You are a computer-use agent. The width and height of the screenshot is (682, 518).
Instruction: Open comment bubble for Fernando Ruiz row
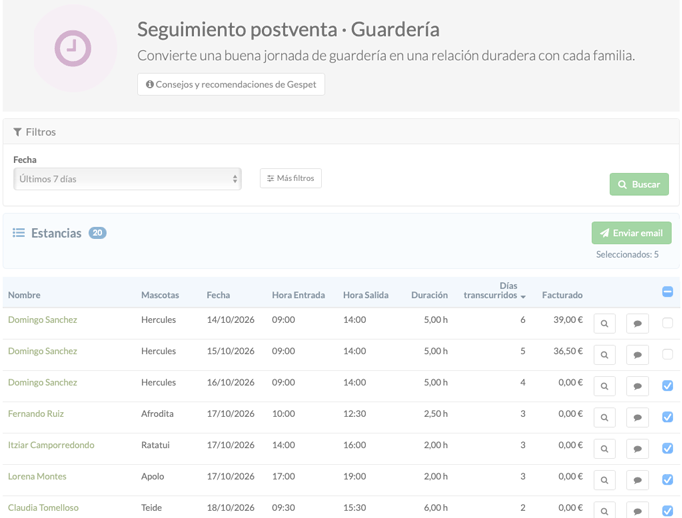(637, 418)
